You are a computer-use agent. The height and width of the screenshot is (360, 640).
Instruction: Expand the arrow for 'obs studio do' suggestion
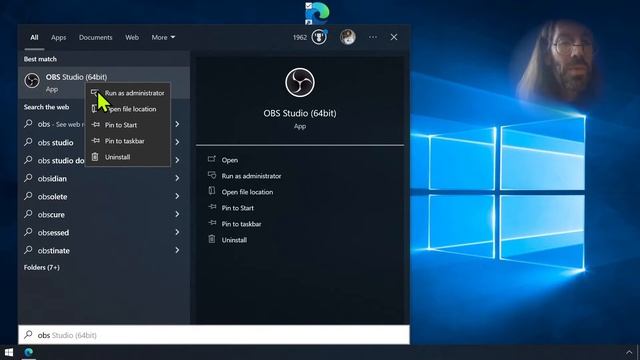tap(177, 160)
